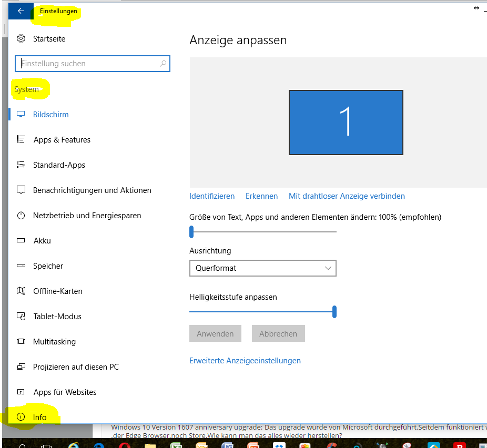
Task: Open Erweiterte Anzeigeeinstellungen link
Action: (x=245, y=361)
